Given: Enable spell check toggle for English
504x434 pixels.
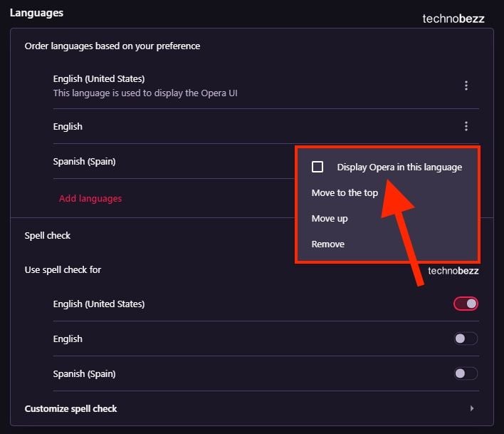Looking at the screenshot, I should [466, 339].
